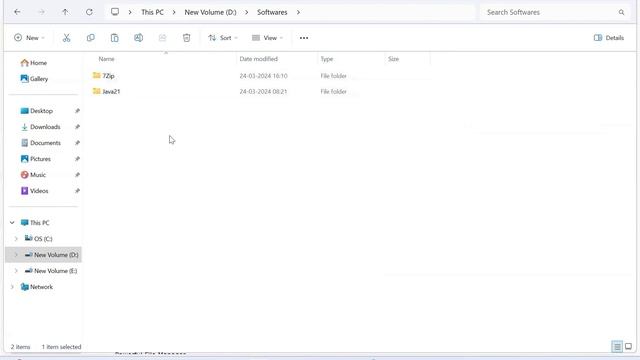Screen dimensions: 640x360
Task: Open the Music quick access folder
Action: [x=38, y=175]
